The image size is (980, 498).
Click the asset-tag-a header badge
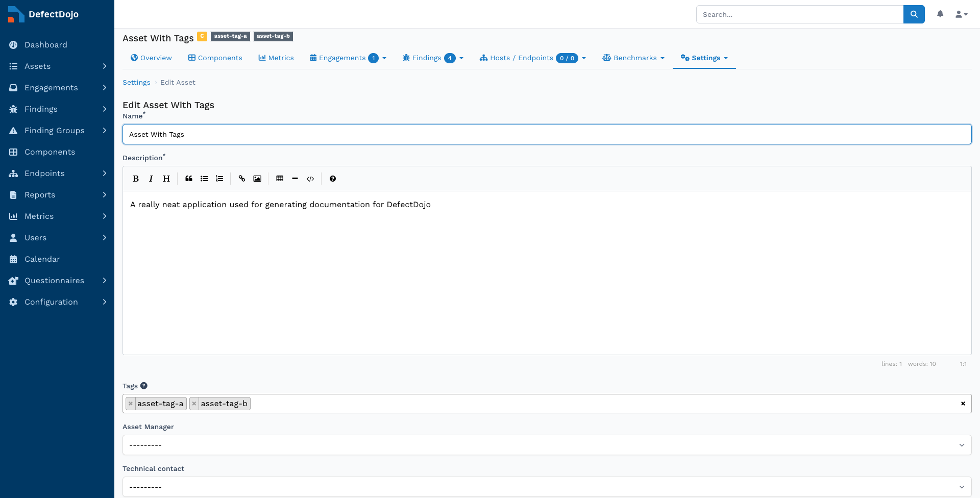pyautogui.click(x=230, y=36)
